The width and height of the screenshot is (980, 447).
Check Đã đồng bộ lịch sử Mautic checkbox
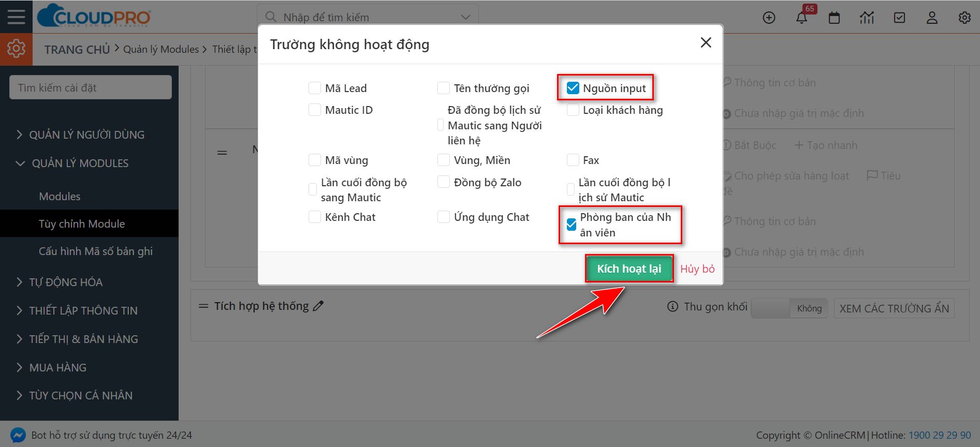441,125
